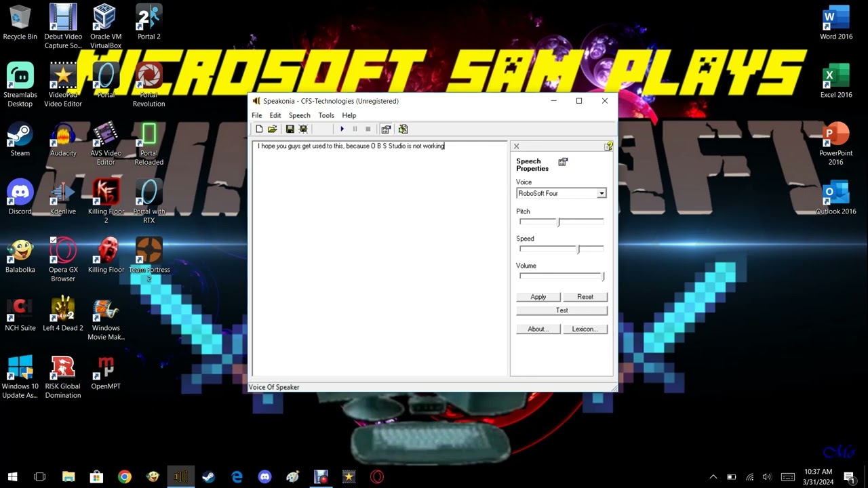The height and width of the screenshot is (488, 868).
Task: Select the Team Fortress 2 desktop icon
Action: (x=149, y=260)
